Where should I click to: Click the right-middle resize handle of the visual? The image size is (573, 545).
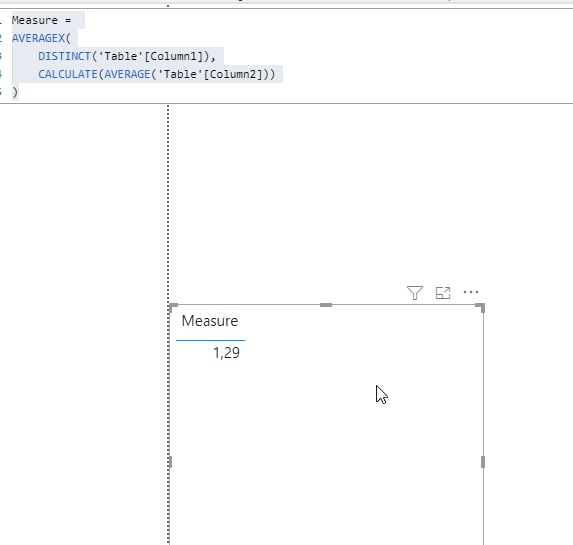[483, 462]
